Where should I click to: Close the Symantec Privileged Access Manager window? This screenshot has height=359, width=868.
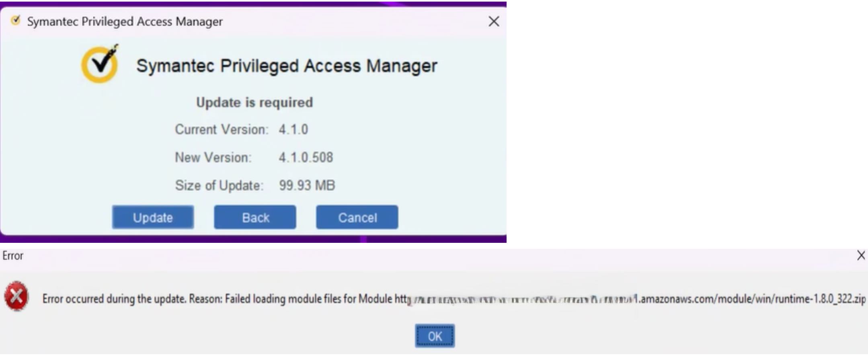(494, 21)
